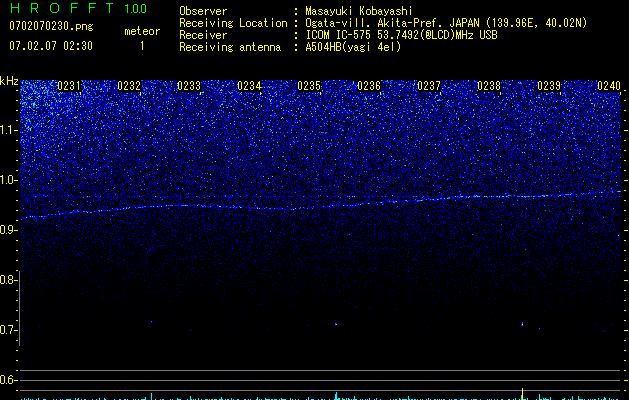Click the meteor count value 1
Image resolution: width=629 pixels, height=400 pixels.
tap(142, 46)
